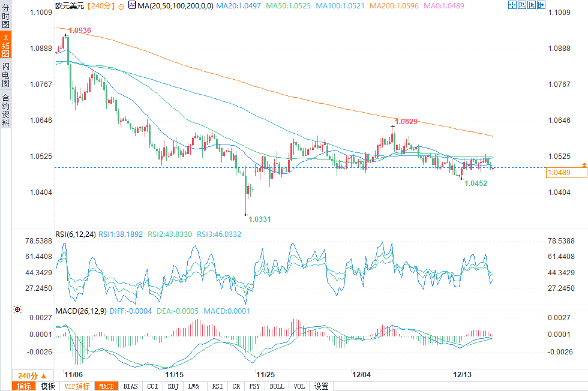The width and height of the screenshot is (588, 391).
Task: Click the export chart arrow icon
Action: (x=541, y=5)
